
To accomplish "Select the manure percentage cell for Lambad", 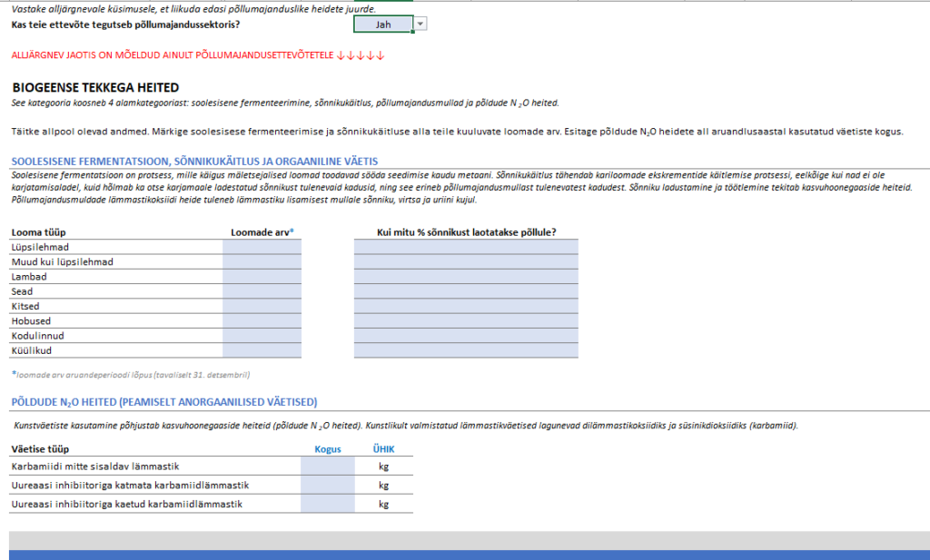I will (x=466, y=277).
